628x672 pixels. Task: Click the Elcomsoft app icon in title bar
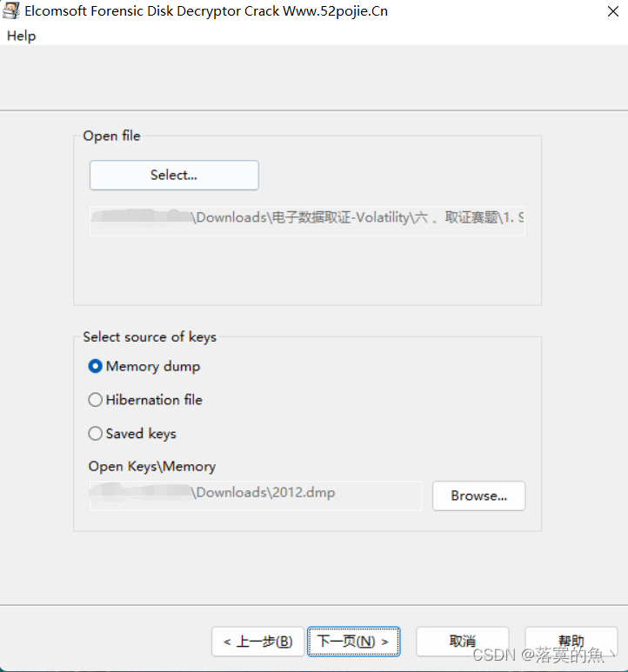11,10
